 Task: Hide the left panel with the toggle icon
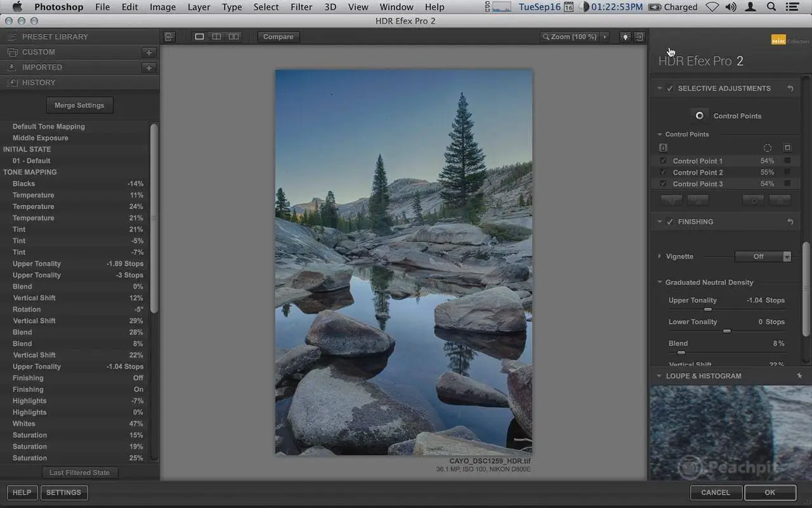(169, 37)
